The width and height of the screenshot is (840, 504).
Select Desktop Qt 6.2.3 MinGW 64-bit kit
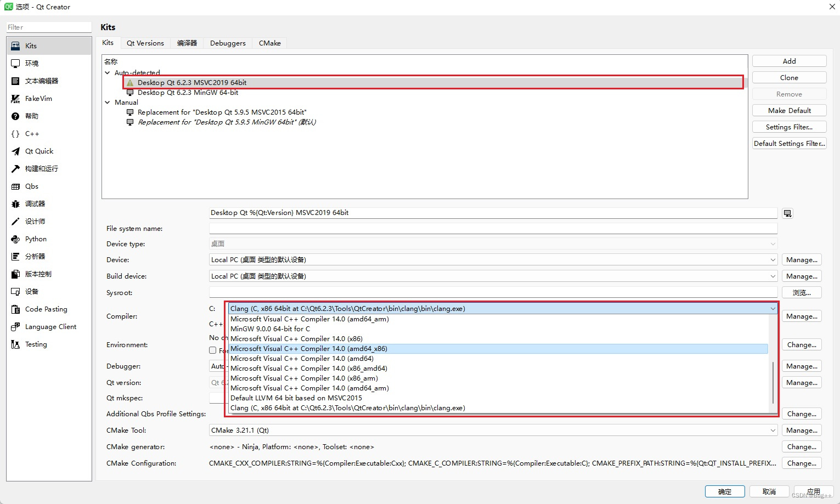tap(188, 93)
